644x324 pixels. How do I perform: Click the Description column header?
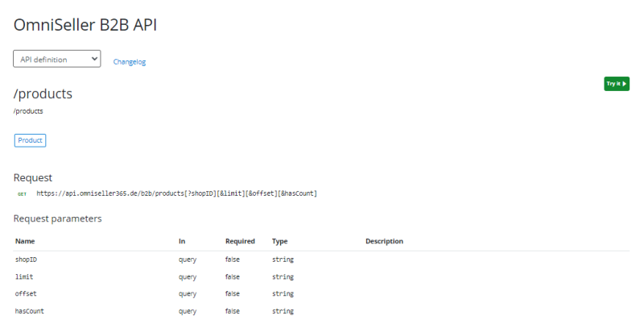point(385,241)
